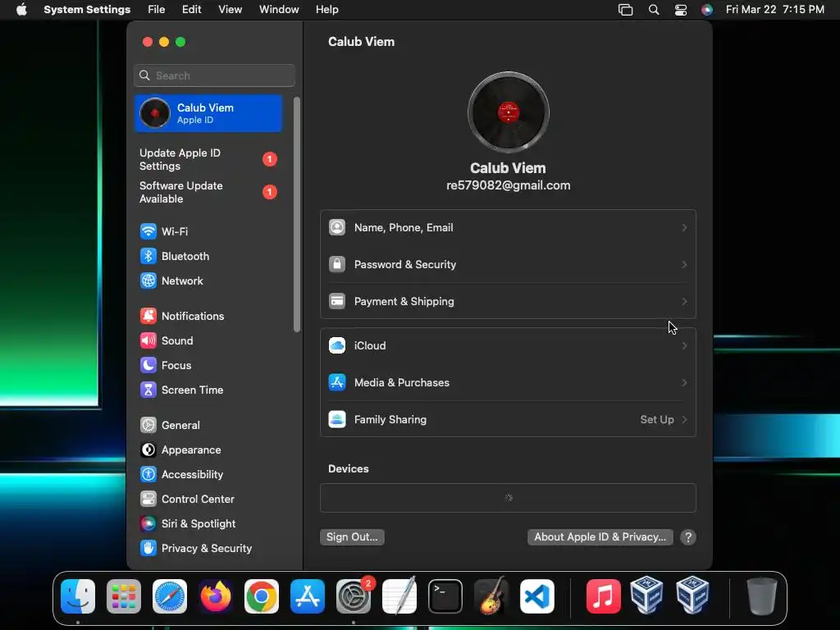Click Set Up for Family Sharing

tap(657, 419)
